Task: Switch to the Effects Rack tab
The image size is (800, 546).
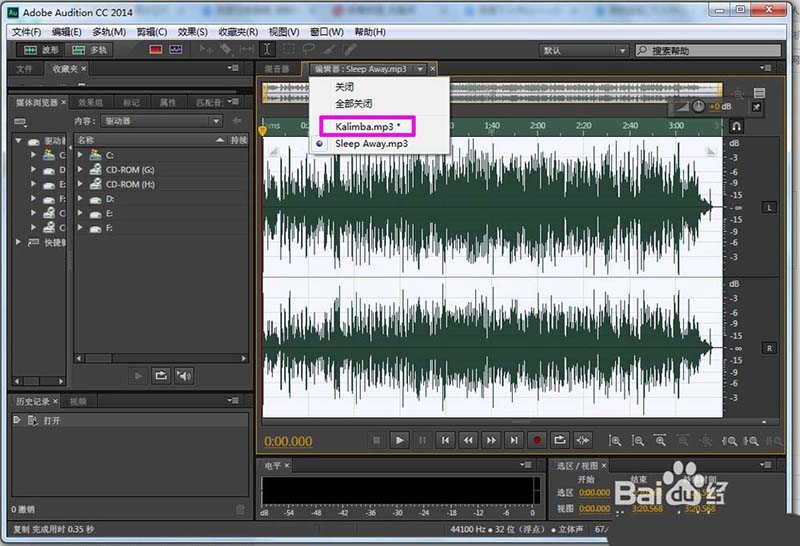Action: coord(90,103)
